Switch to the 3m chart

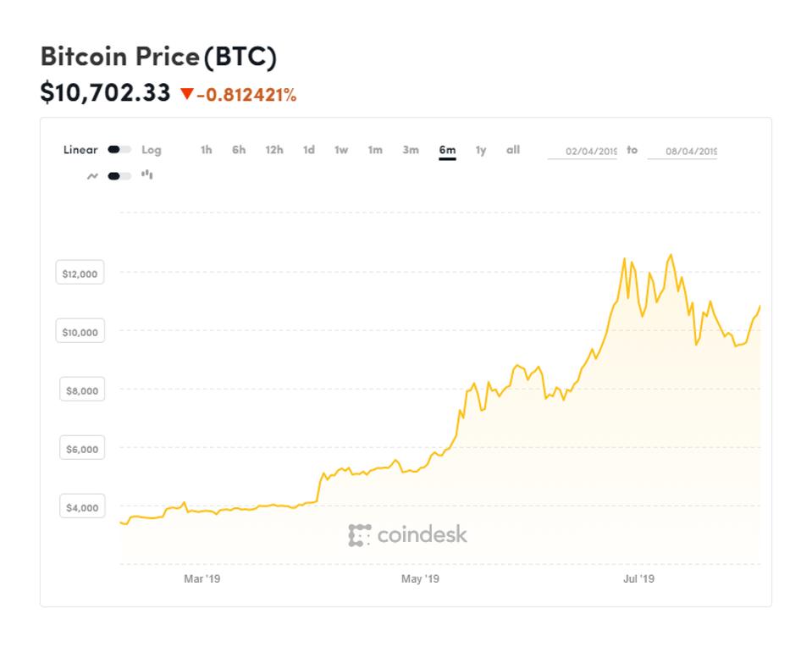[410, 149]
